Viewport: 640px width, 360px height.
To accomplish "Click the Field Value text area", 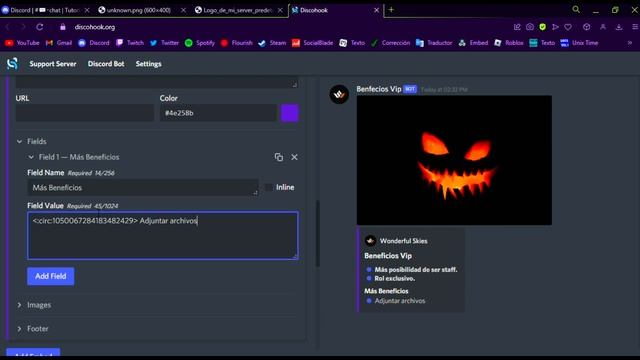I will coord(162,236).
